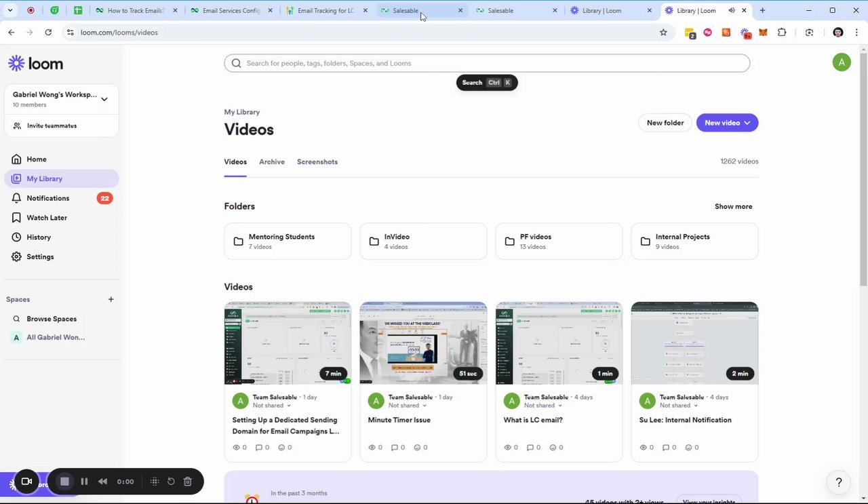Delete the recording with trash icon
Viewport: 868px width, 504px height.
188,482
